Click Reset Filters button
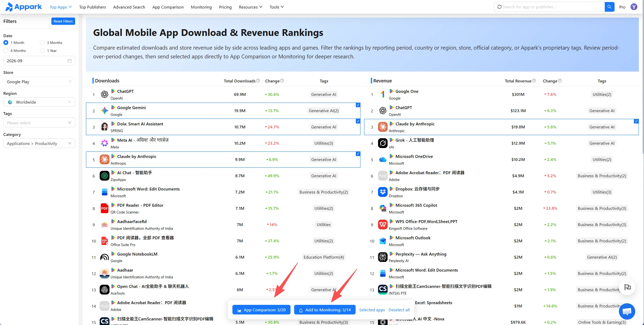 (63, 21)
